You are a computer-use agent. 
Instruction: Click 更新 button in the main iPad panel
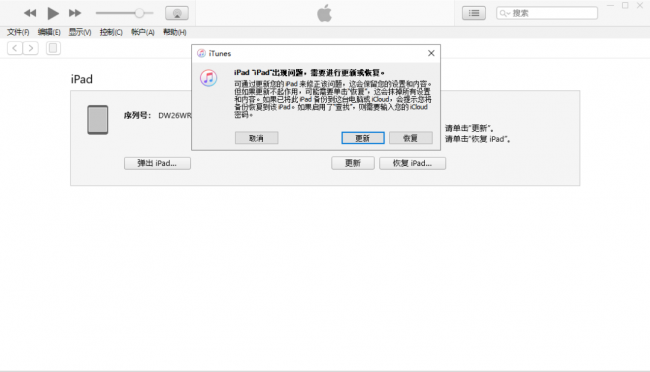[353, 163]
